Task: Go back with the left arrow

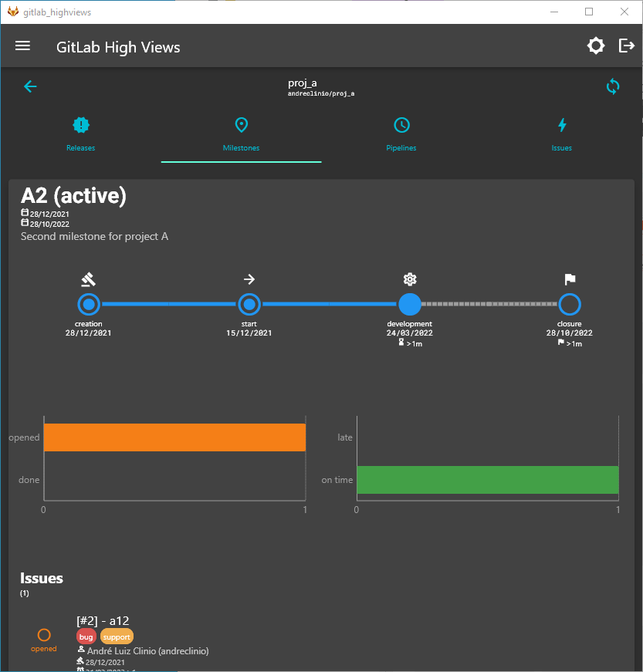Action: [x=30, y=86]
